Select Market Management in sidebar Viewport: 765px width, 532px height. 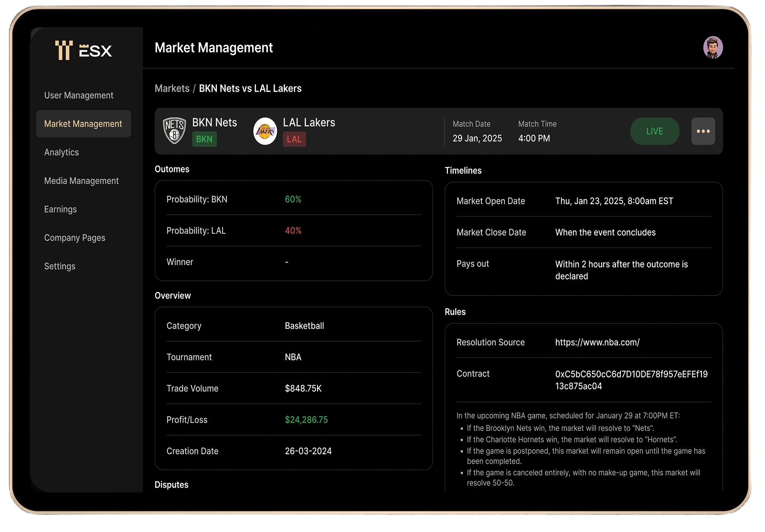[x=84, y=124]
